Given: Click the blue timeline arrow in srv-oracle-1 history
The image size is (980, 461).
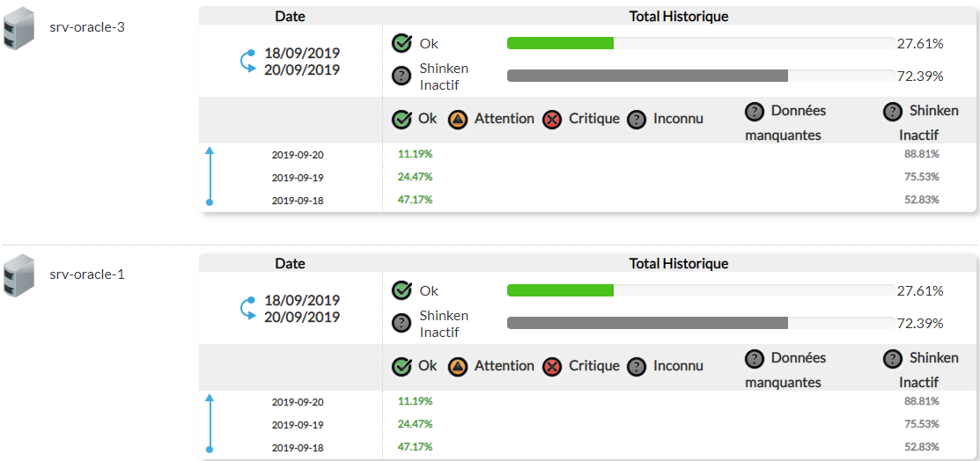Looking at the screenshot, I should (x=210, y=424).
